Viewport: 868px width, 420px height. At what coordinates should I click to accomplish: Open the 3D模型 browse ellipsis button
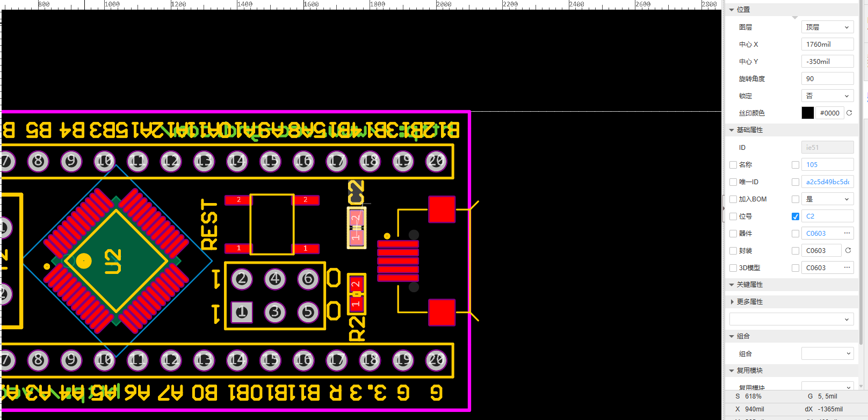click(x=847, y=267)
